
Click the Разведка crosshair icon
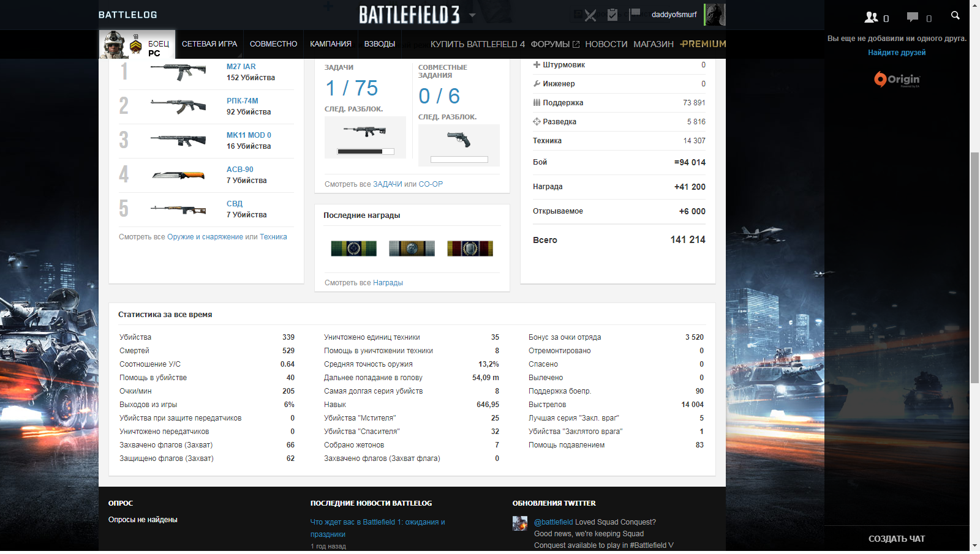(537, 121)
